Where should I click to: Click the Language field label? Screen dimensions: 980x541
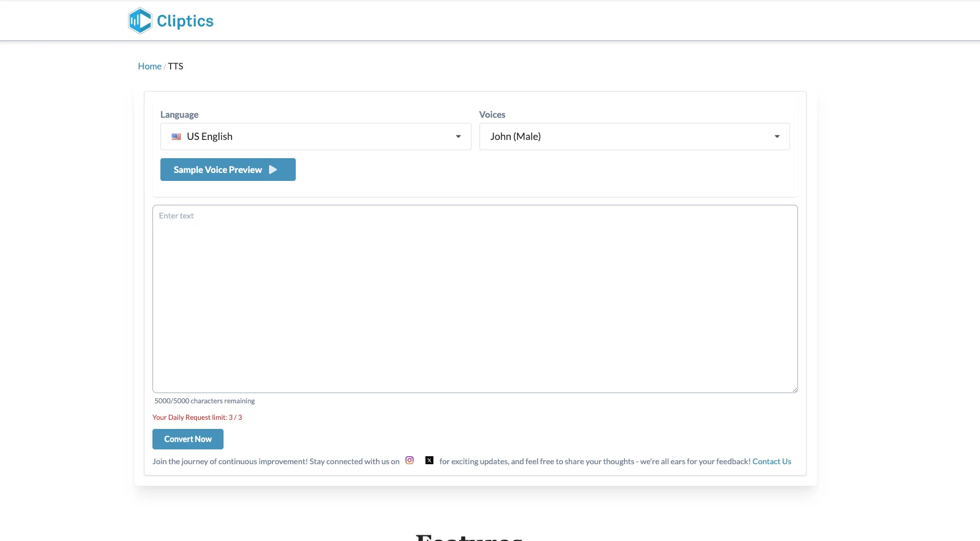(179, 114)
